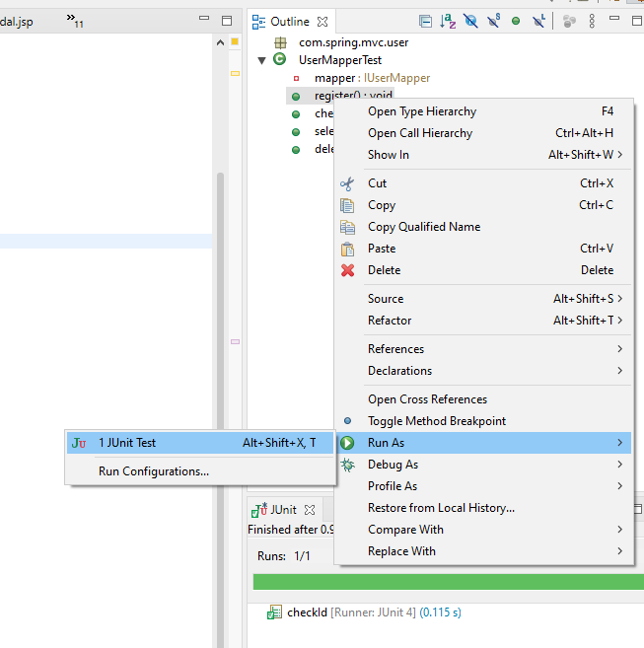Choose Restore from Local History

click(x=483, y=508)
